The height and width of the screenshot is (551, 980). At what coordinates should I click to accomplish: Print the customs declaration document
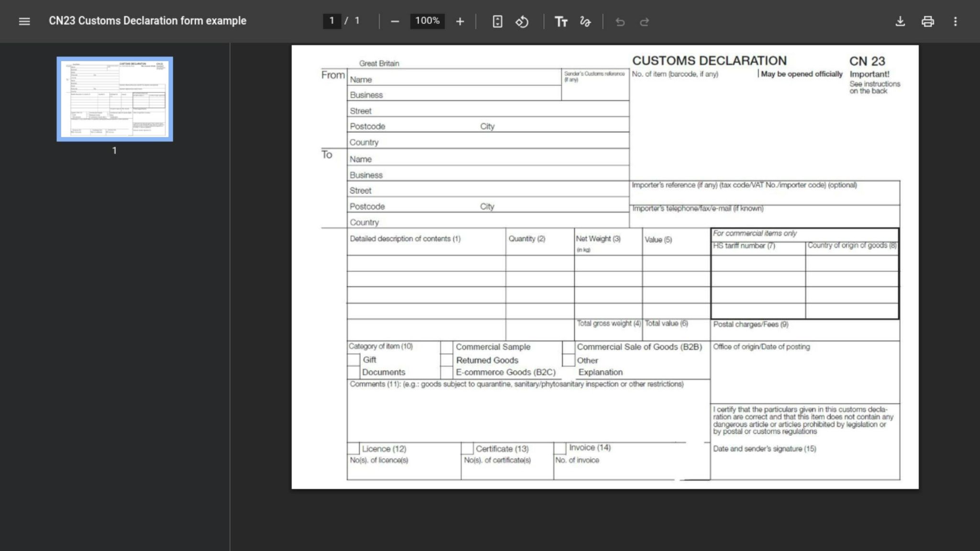click(x=928, y=22)
